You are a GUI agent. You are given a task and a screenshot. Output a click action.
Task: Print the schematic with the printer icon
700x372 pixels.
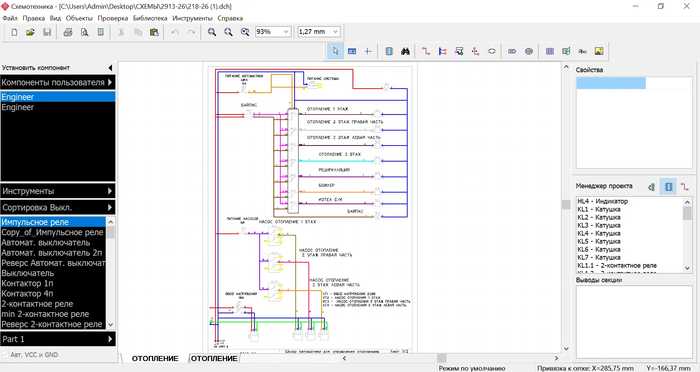pos(68,32)
